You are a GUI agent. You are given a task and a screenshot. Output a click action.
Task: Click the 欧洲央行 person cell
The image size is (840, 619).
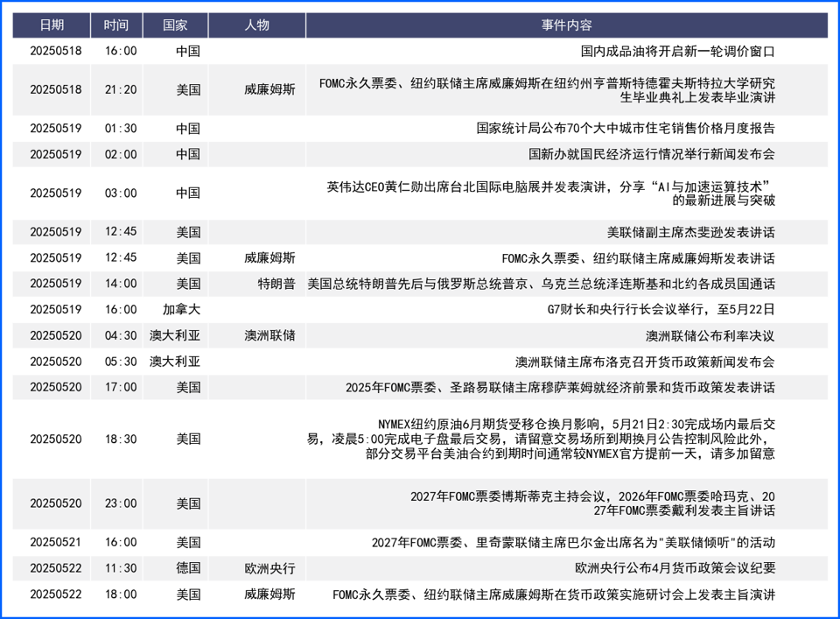(x=269, y=568)
